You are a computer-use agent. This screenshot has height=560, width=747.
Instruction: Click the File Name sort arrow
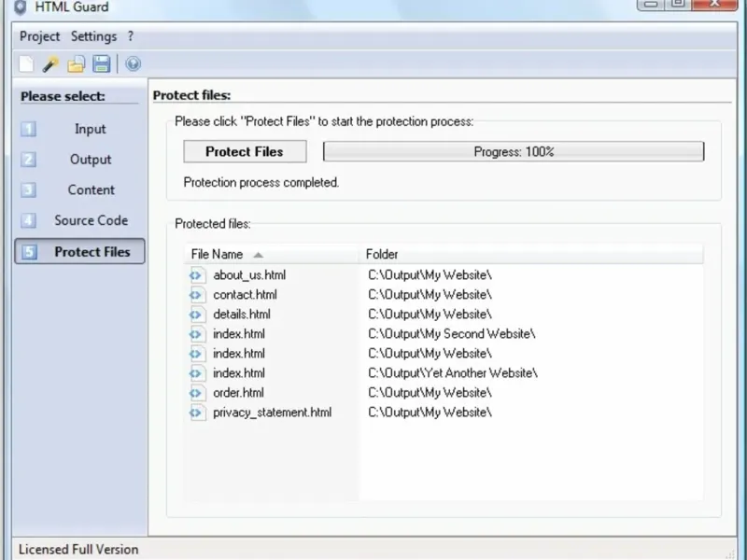click(259, 255)
